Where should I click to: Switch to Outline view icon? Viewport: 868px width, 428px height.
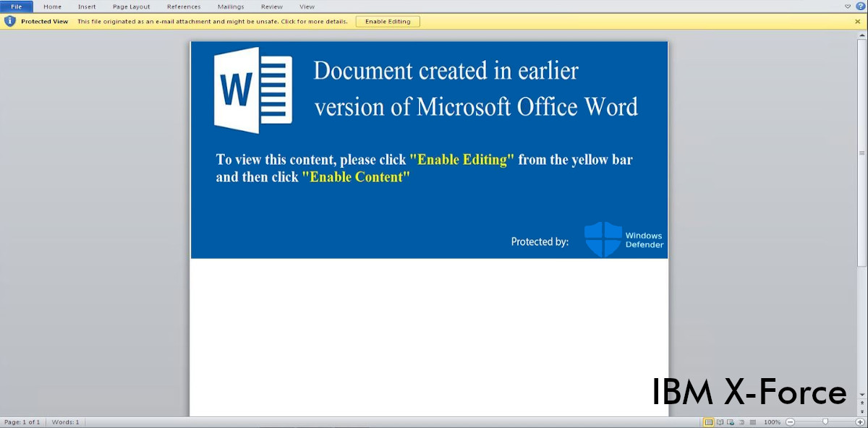point(742,422)
